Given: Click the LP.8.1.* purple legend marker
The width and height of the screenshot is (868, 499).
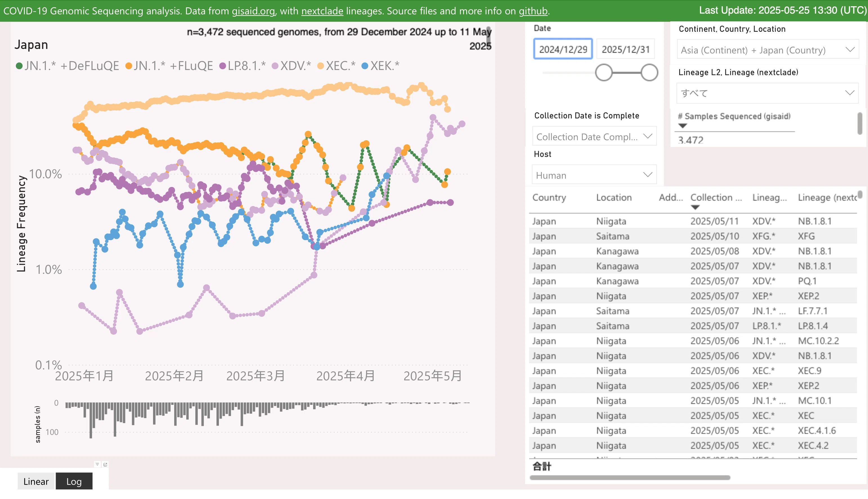Looking at the screenshot, I should coord(223,66).
